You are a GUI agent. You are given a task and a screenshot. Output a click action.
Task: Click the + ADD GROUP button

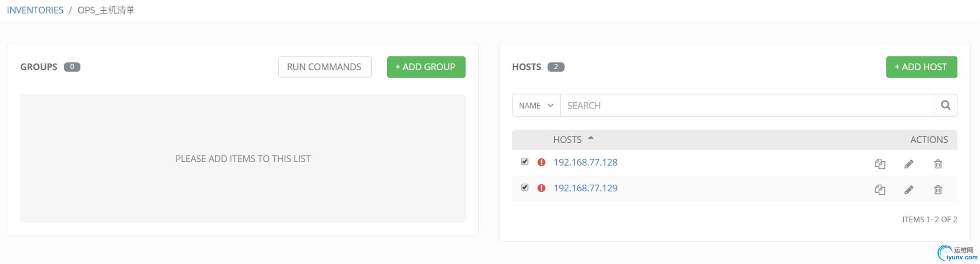coord(426,67)
